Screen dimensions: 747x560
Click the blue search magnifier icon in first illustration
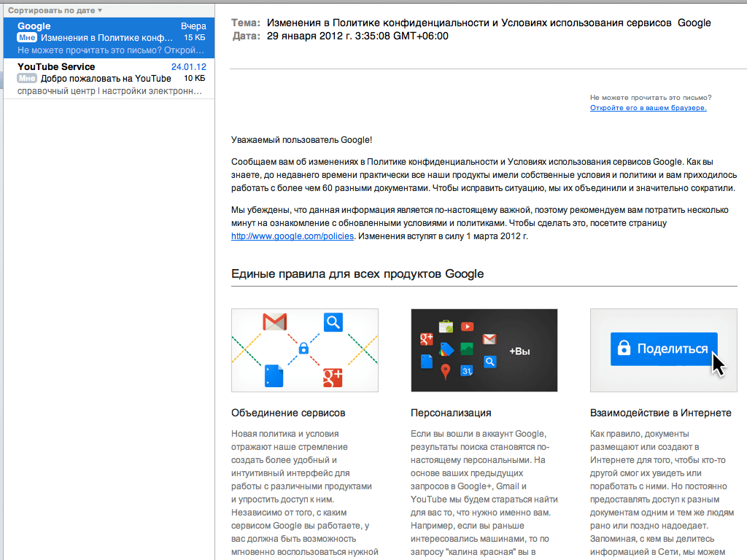coord(333,322)
